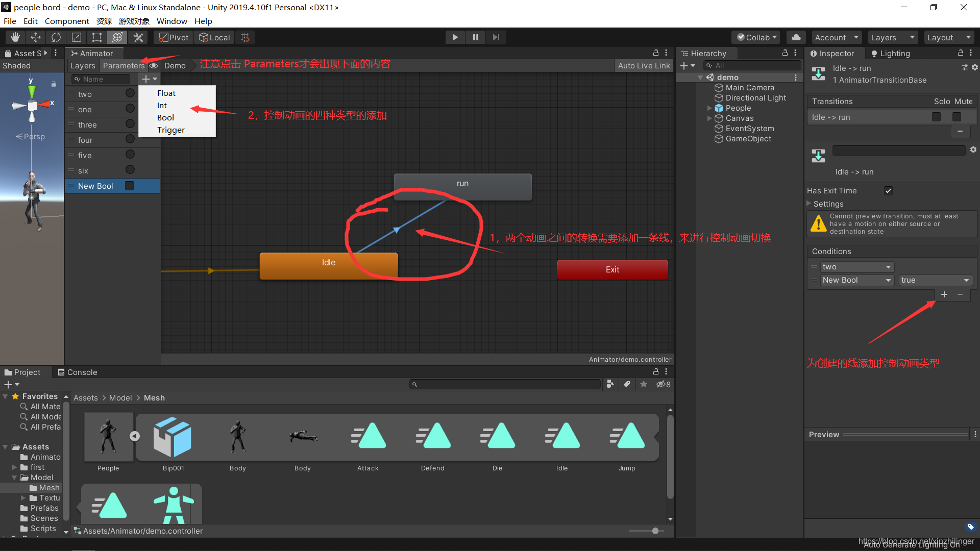
Task: Select the Exit state node
Action: tap(612, 269)
